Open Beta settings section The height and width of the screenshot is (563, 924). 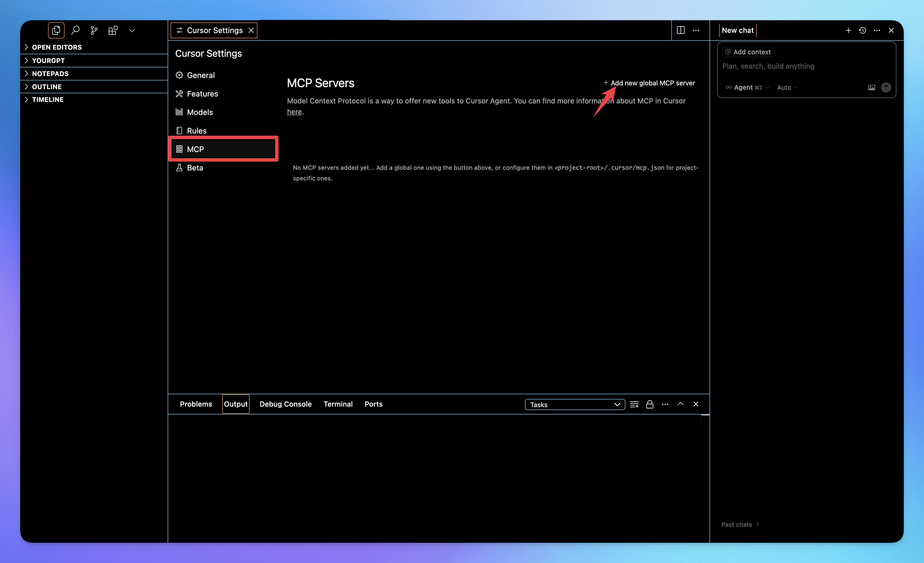[x=224, y=168]
